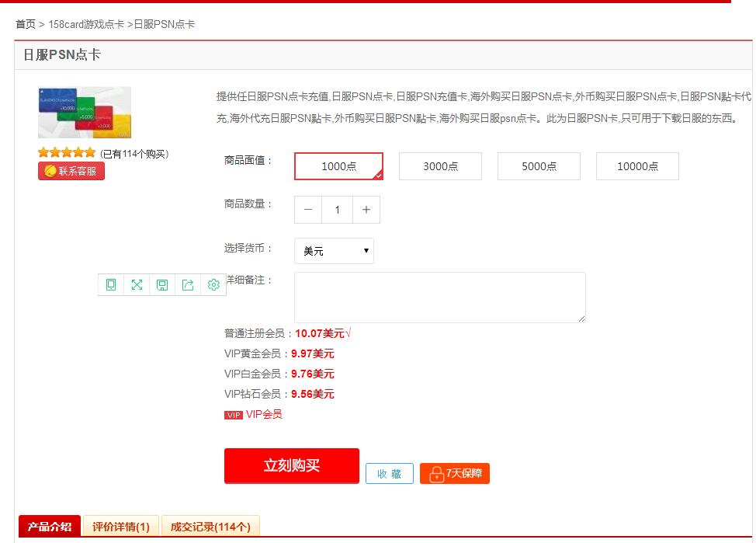756x543 pixels.
Task: Click the VIP黄金会员 price 9.97美元
Action: [x=313, y=353]
